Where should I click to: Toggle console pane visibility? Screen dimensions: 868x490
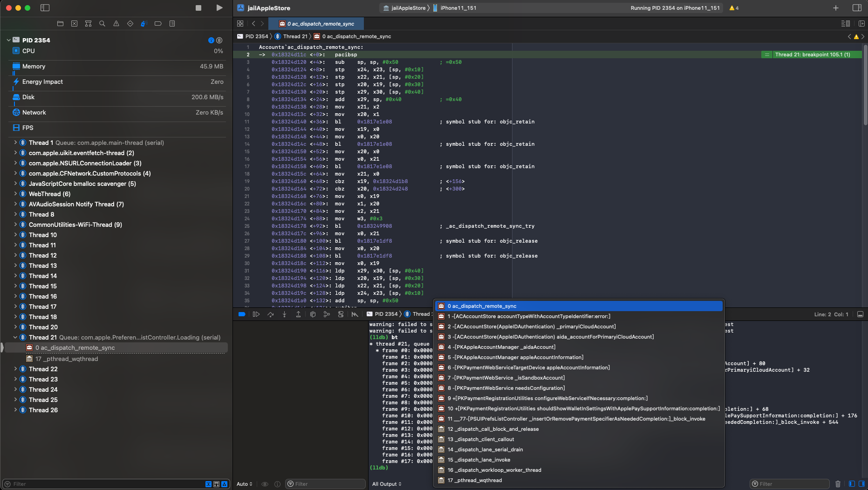click(861, 484)
